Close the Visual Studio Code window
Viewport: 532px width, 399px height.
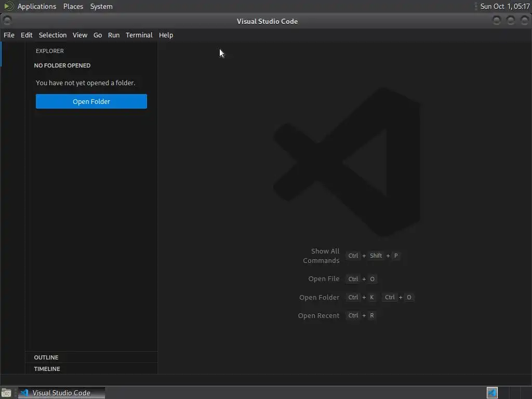525,21
